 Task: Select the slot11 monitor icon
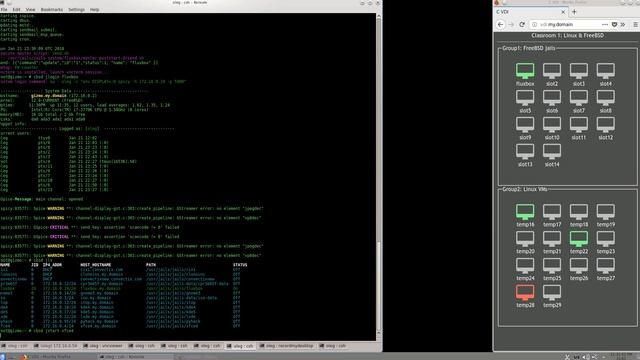(579, 124)
